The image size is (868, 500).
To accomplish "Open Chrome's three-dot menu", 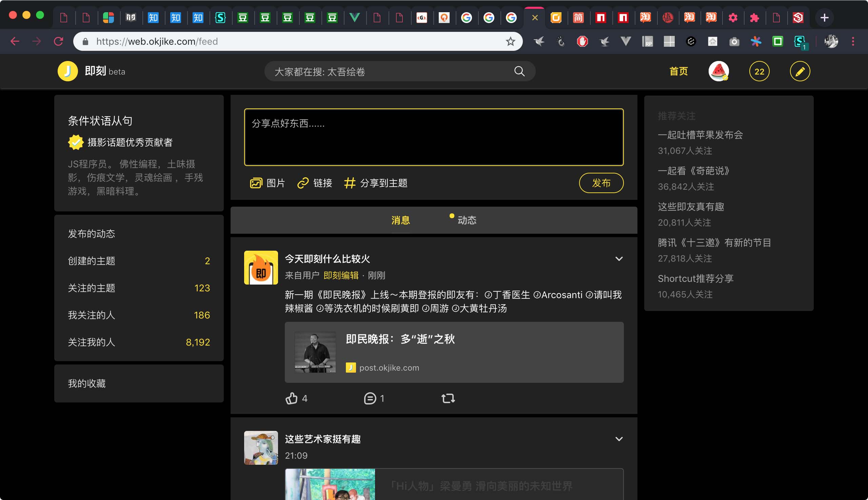I will 853,42.
